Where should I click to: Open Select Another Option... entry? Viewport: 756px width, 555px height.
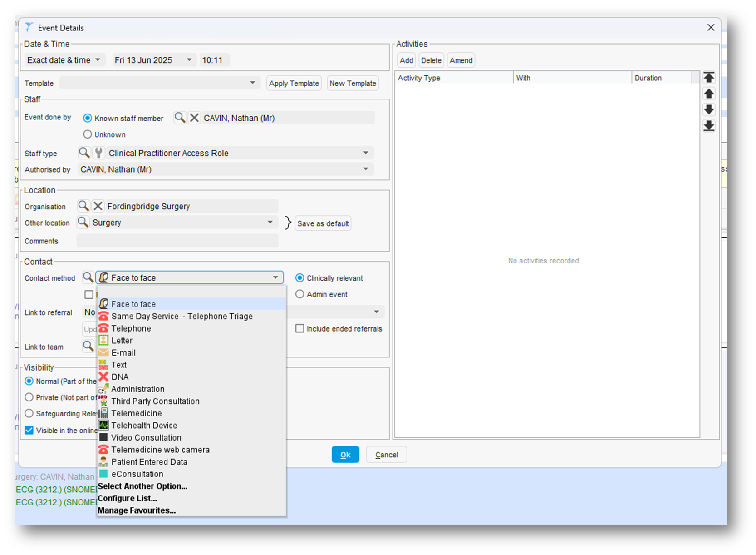coord(191,486)
